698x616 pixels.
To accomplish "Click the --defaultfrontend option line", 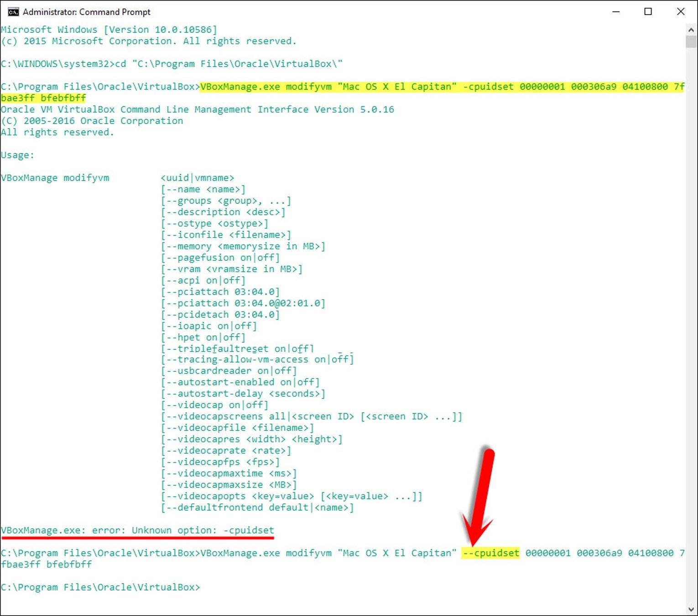I will 257,507.
